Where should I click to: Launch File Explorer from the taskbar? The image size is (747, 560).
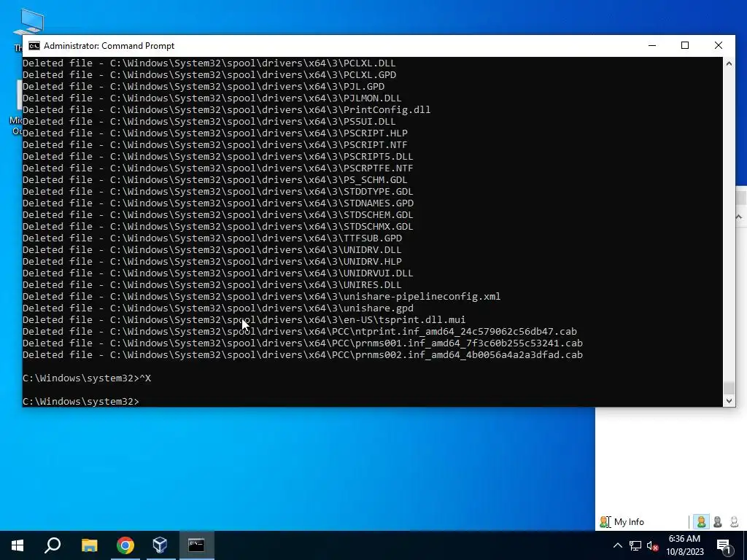point(89,545)
